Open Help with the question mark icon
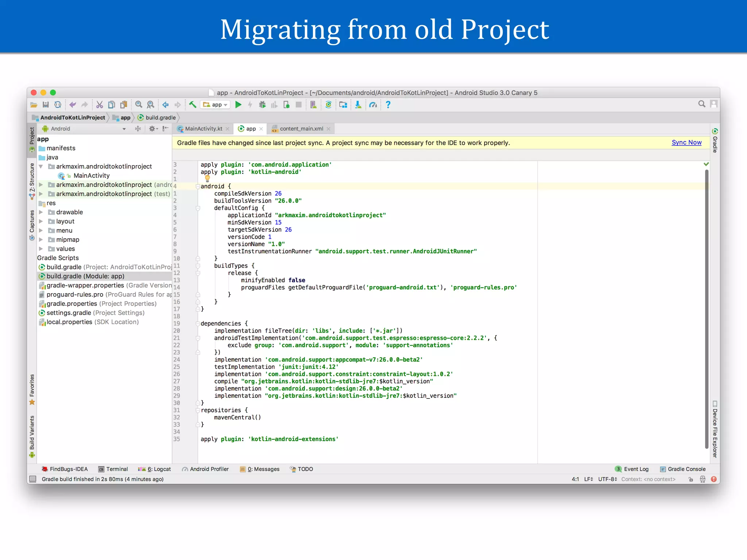The height and width of the screenshot is (560, 747). click(388, 105)
